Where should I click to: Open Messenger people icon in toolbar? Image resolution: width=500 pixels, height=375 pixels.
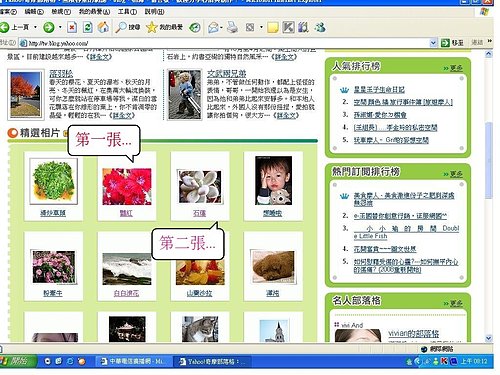click(x=320, y=27)
